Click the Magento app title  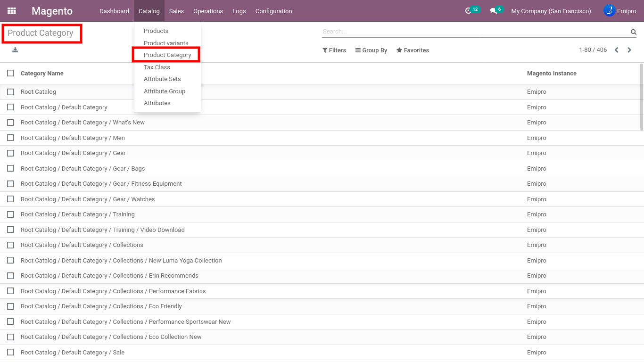pos(52,11)
